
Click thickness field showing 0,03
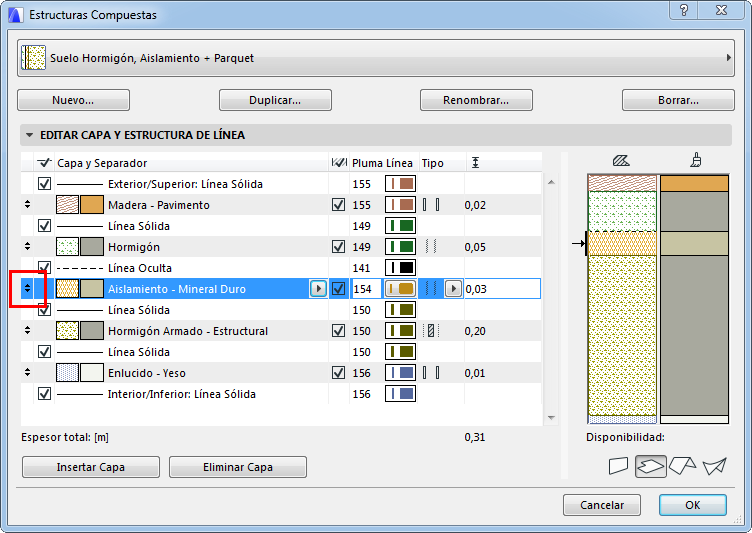pos(502,289)
